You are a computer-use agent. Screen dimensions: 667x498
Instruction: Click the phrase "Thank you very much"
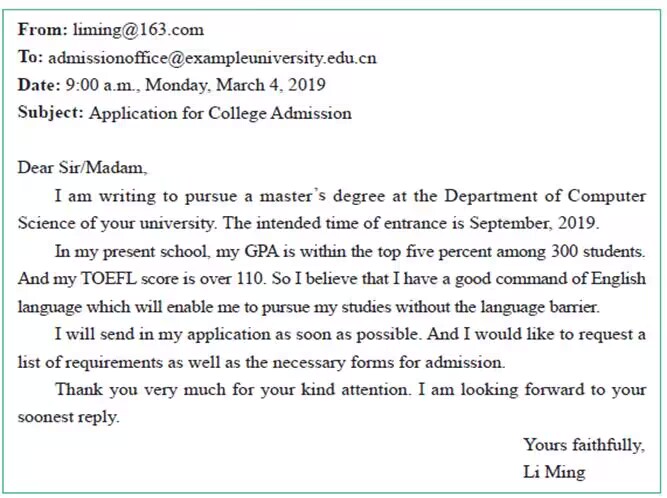point(131,389)
